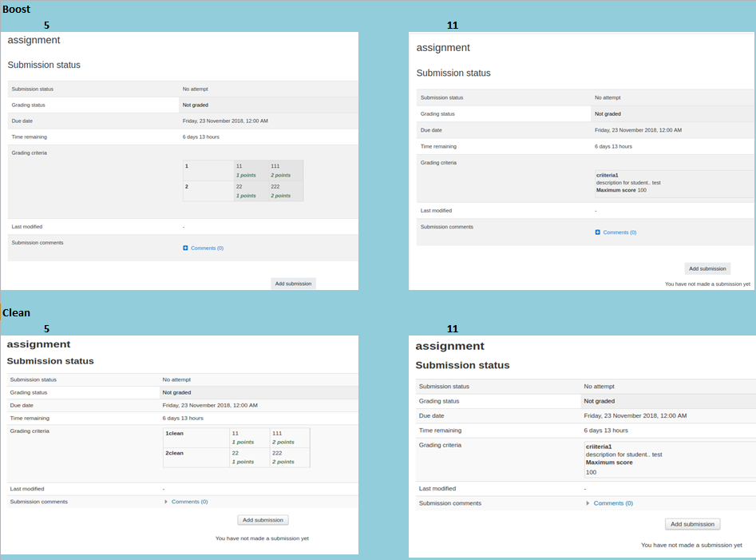Click 'assignment' title in Clean 5 panel

(x=38, y=344)
